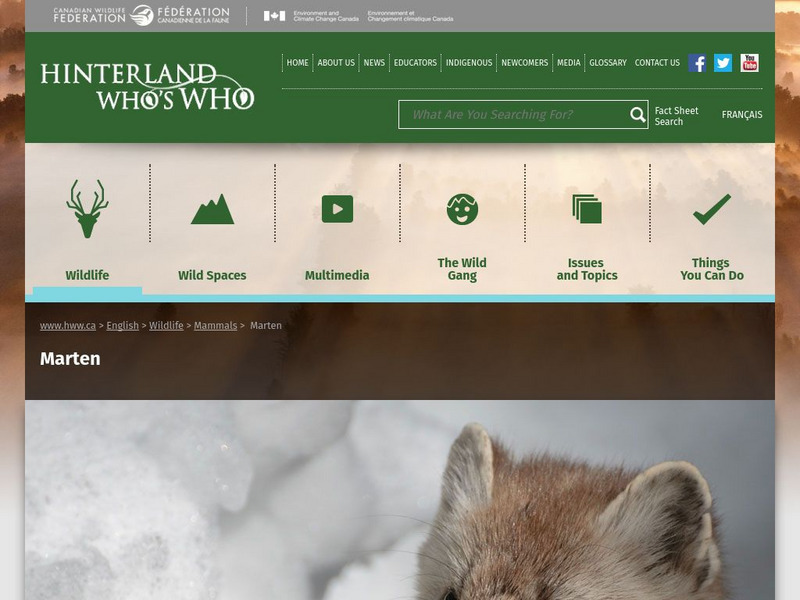The width and height of the screenshot is (800, 600).
Task: Click the marten photo banner
Action: [400, 500]
